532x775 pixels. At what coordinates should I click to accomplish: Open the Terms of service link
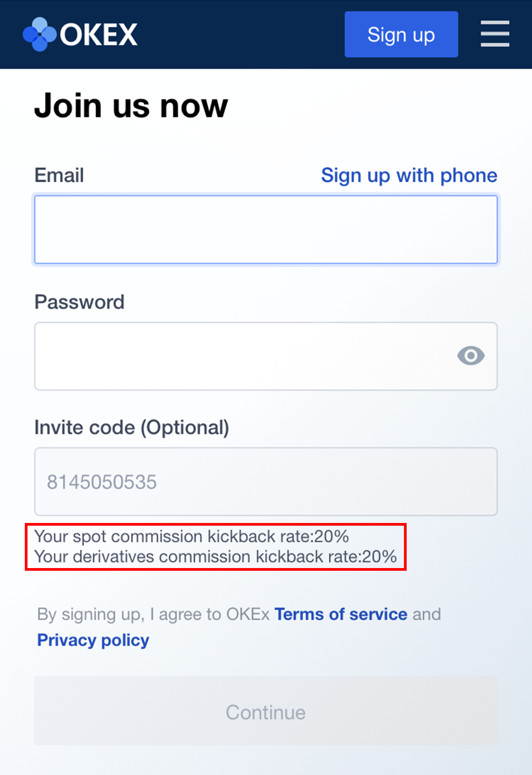click(341, 614)
